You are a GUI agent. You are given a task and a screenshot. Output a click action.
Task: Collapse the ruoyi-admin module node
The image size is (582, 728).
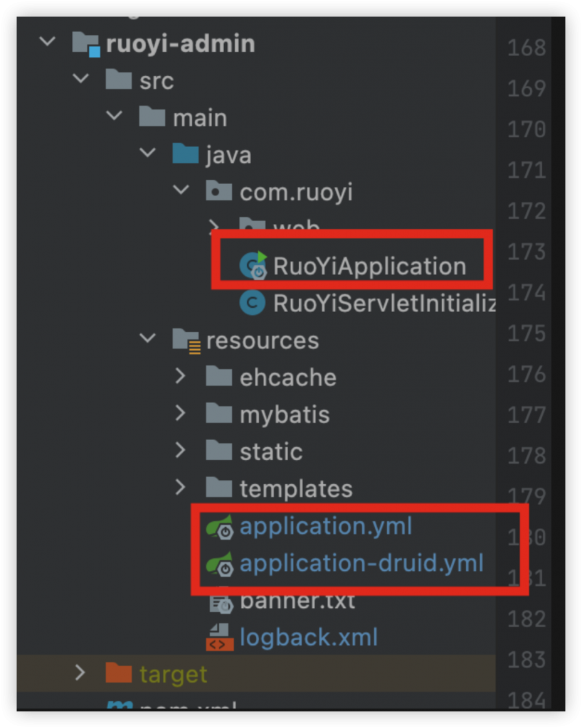click(48, 42)
